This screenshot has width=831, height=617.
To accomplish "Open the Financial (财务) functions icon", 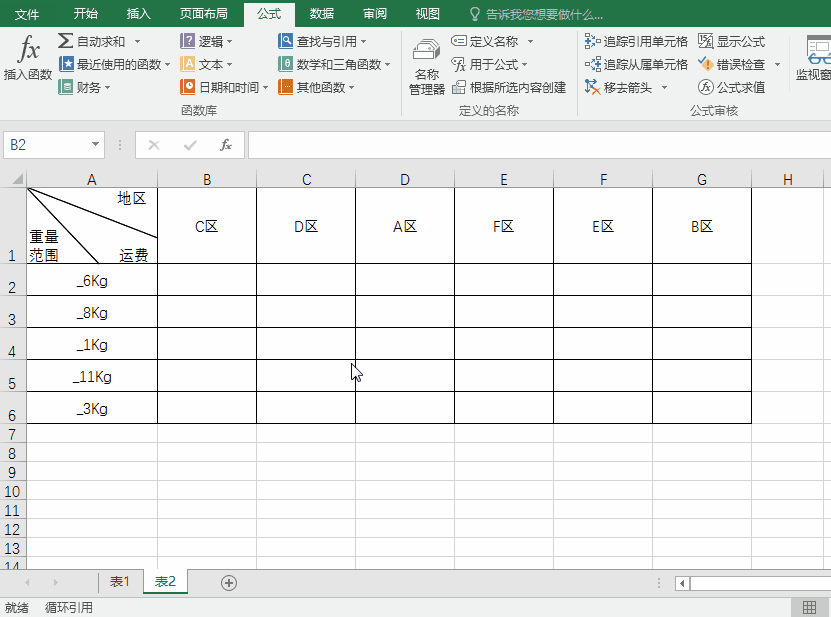I will pyautogui.click(x=66, y=87).
